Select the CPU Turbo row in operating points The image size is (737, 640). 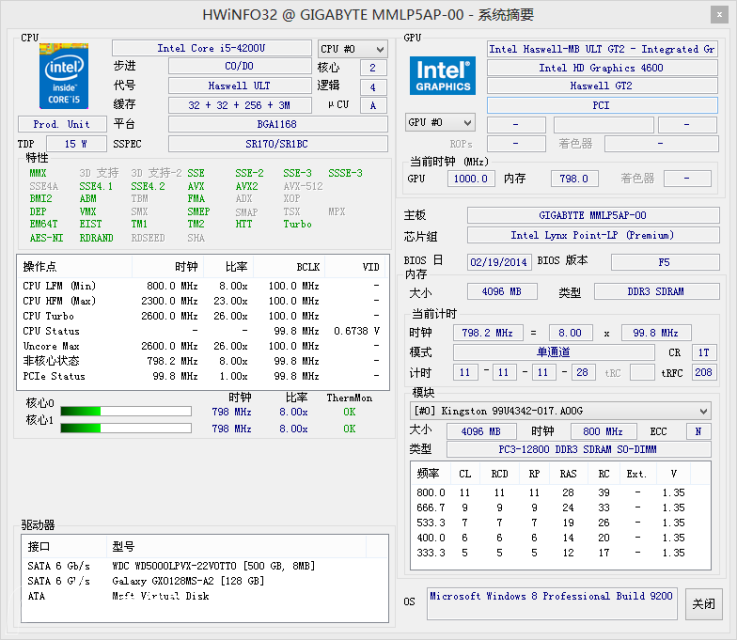click(x=200, y=316)
